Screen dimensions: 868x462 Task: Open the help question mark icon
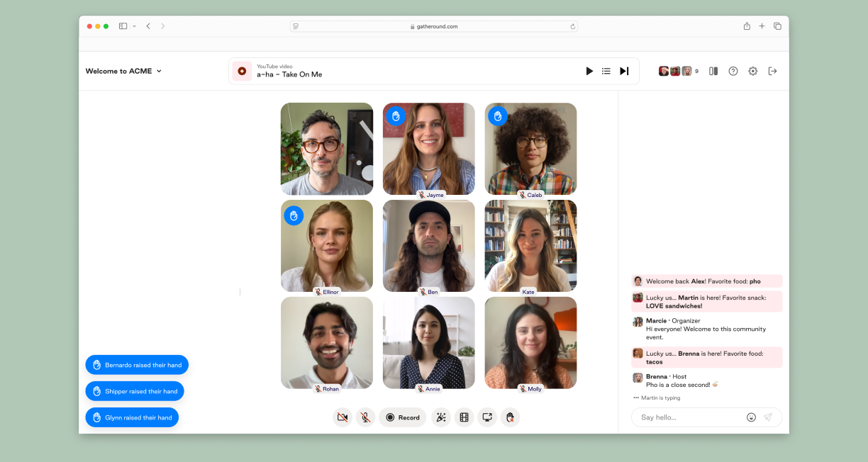point(733,71)
